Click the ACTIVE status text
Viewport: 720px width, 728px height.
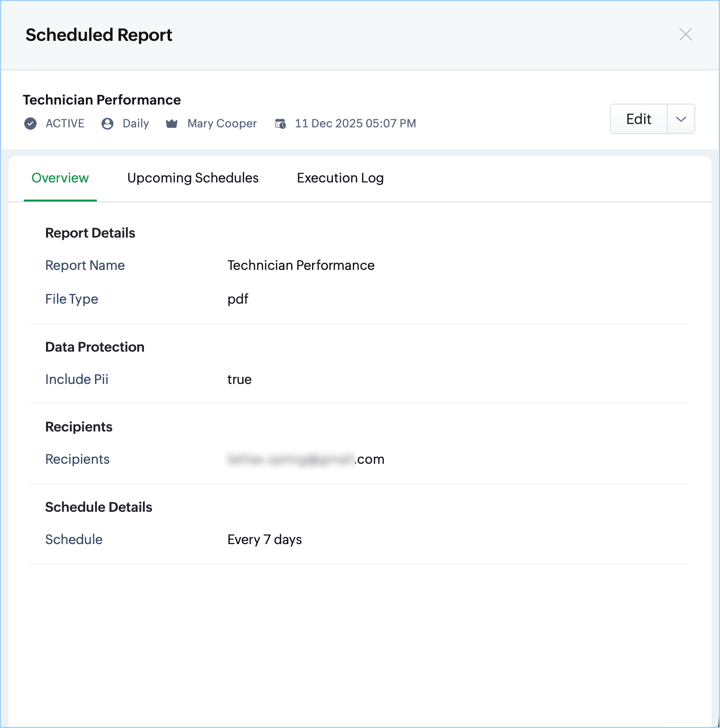pyautogui.click(x=65, y=124)
